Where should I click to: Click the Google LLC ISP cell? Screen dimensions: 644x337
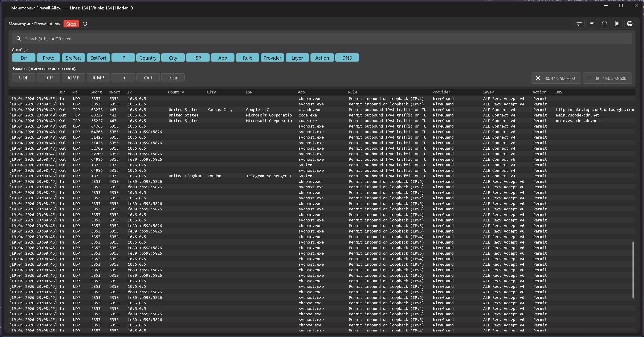(x=258, y=110)
